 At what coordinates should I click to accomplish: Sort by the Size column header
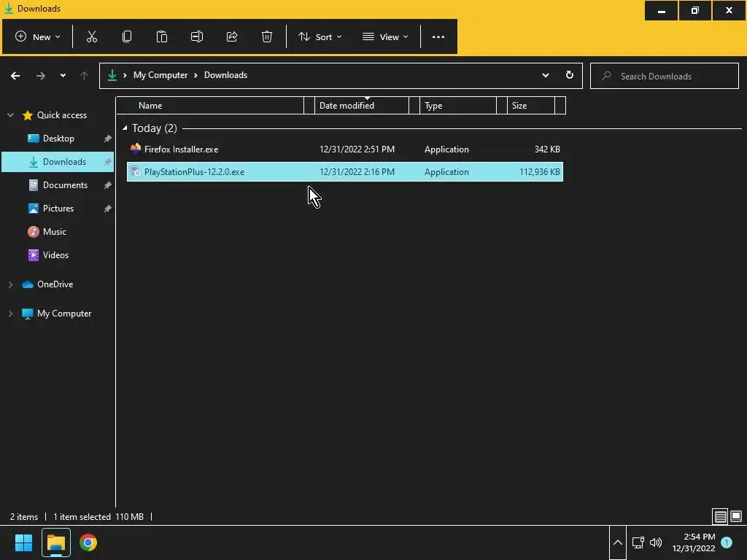531,106
